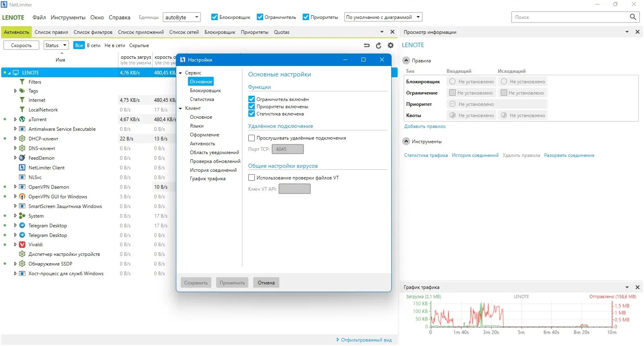Click the FeedDemon application icon
The image size is (644, 346).
click(x=22, y=158)
